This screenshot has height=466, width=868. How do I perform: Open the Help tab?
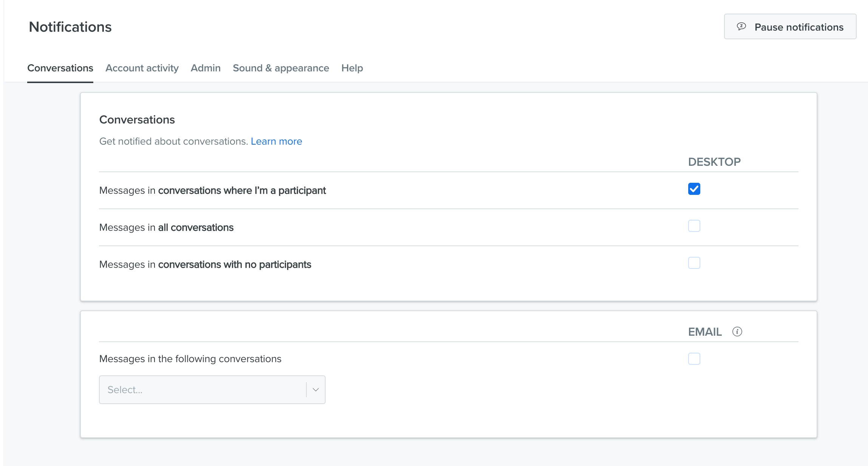coord(352,68)
